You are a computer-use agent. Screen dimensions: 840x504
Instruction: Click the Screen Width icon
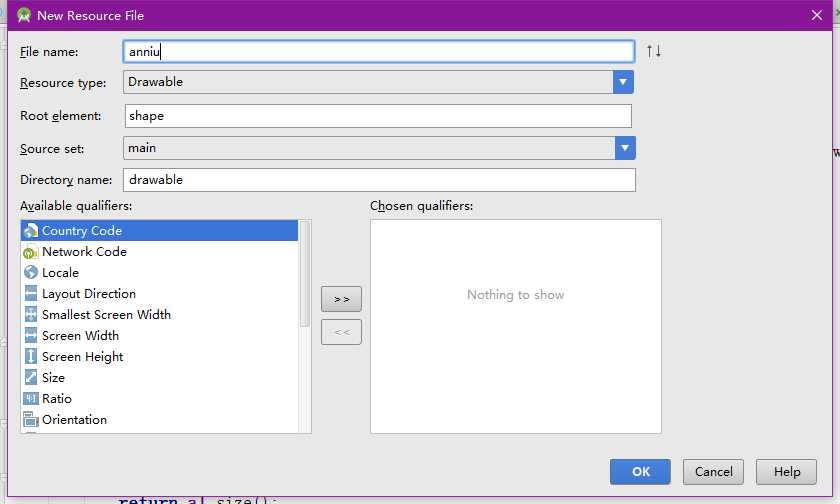(31, 335)
